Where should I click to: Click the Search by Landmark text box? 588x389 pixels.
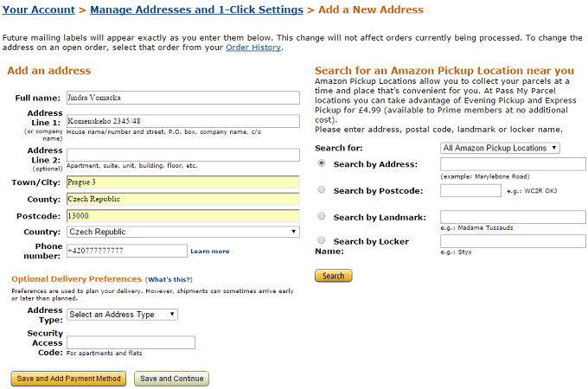point(513,217)
